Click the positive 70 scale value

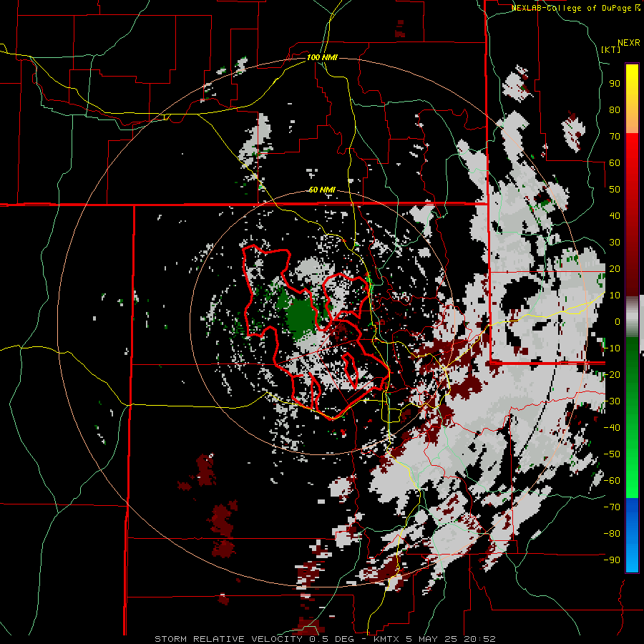point(615,137)
